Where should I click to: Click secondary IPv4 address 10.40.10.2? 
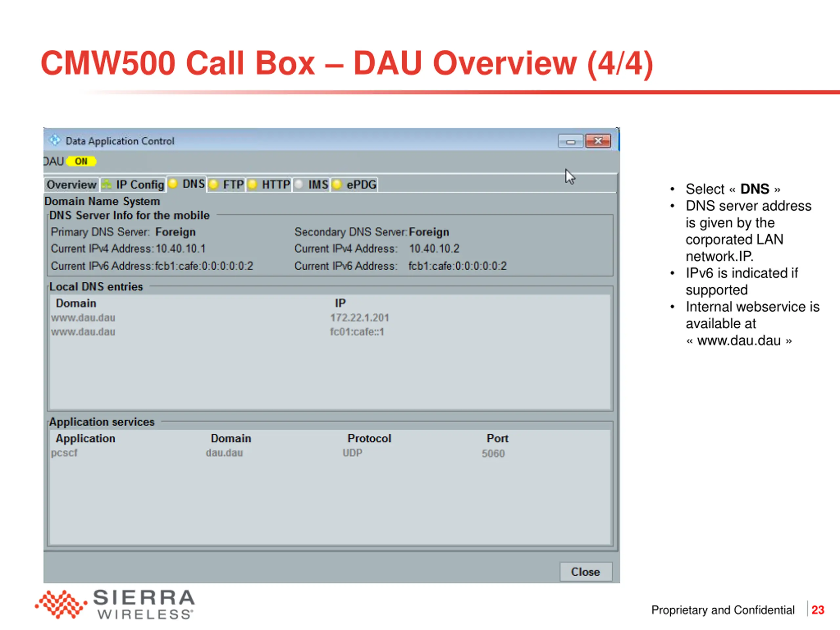tap(434, 249)
